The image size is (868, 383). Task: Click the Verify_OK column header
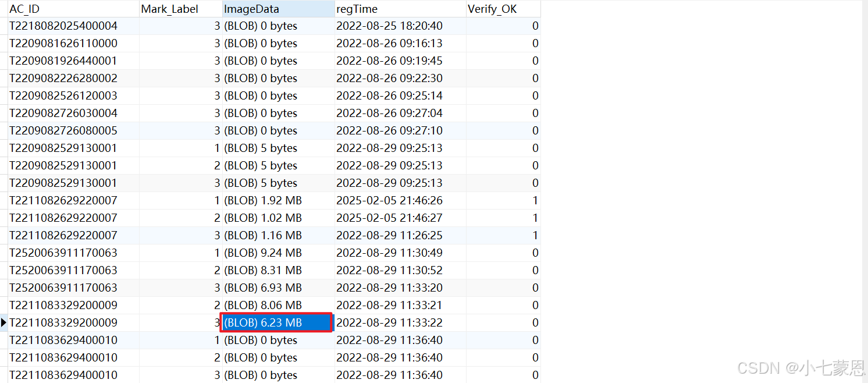503,9
